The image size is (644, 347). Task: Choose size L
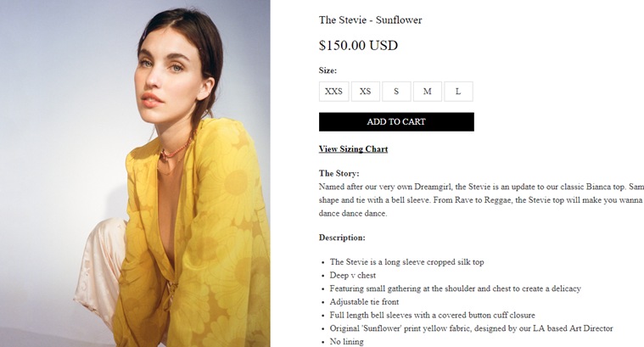click(458, 92)
